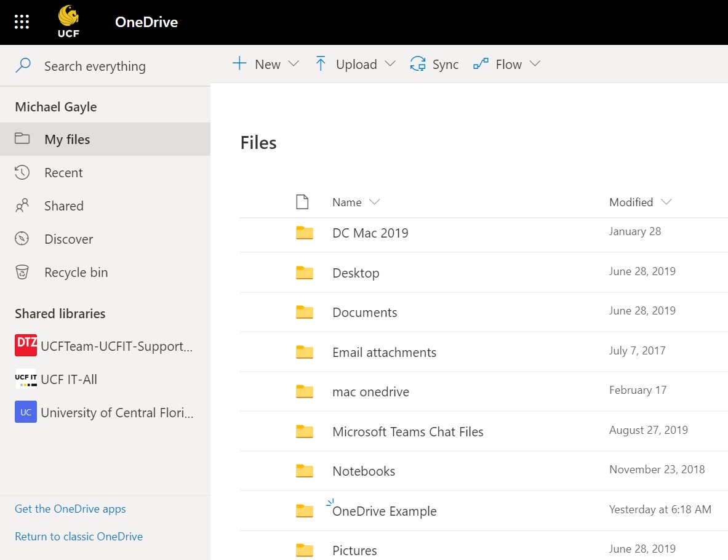The height and width of the screenshot is (560, 728).
Task: Click the mac onedrive folder icon
Action: point(305,391)
